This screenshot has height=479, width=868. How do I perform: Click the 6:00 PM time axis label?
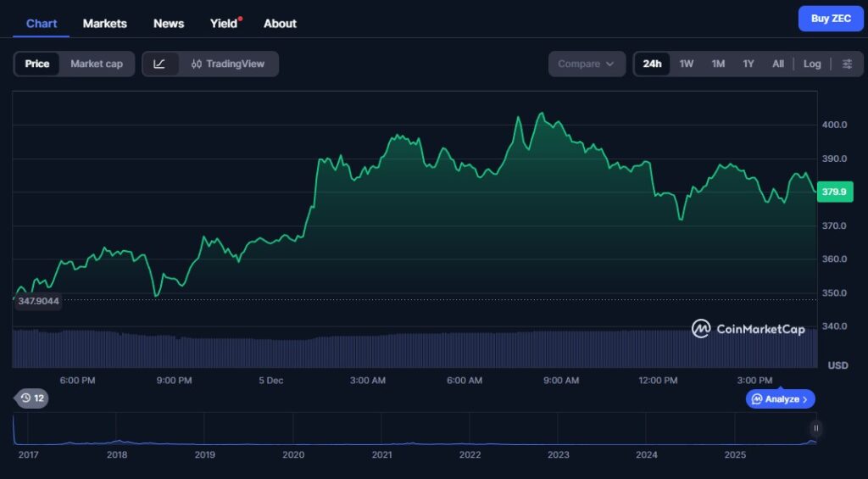[77, 381]
